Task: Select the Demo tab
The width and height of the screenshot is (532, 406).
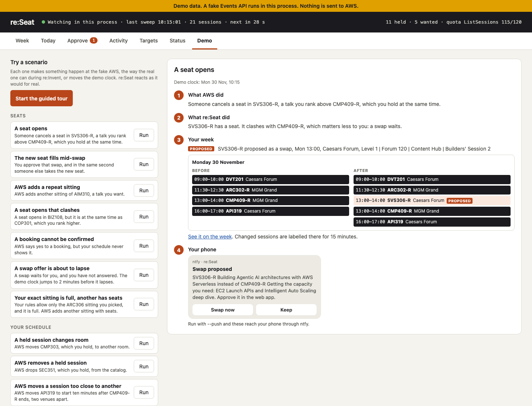Action: [205, 41]
